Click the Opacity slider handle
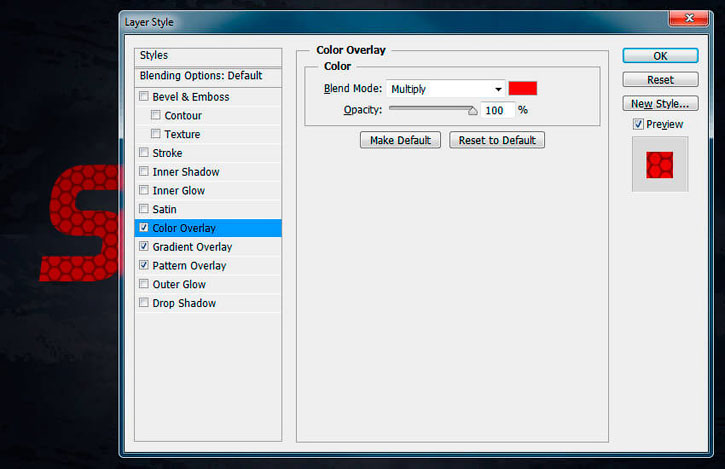The height and width of the screenshot is (469, 725). [x=472, y=111]
